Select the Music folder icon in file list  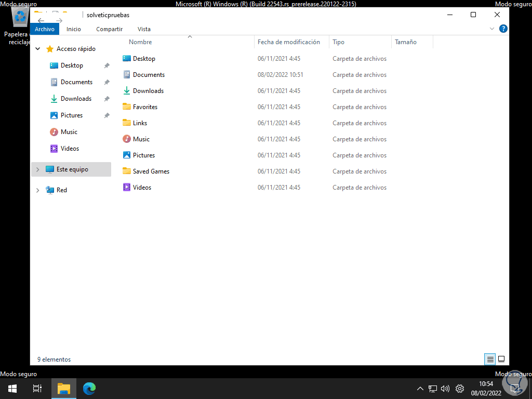point(127,139)
